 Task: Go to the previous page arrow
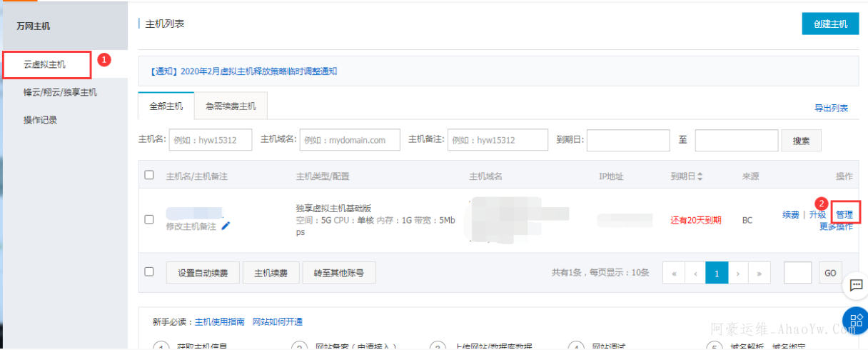tap(695, 273)
